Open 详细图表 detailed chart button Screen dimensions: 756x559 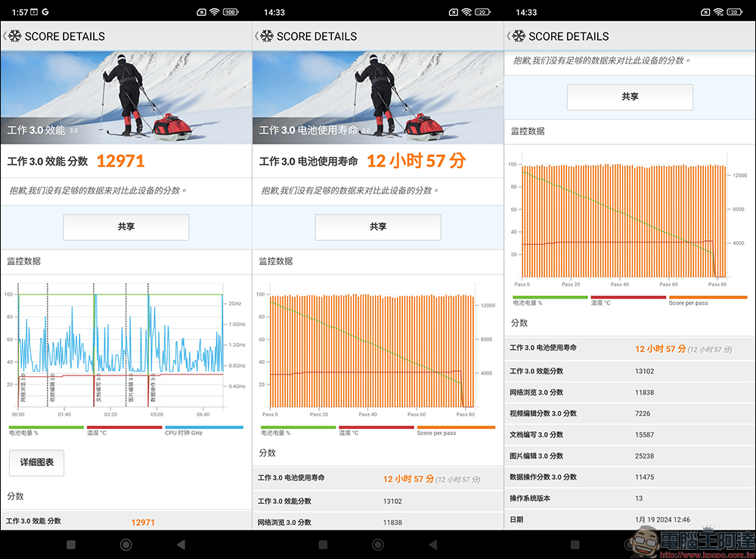[36, 462]
